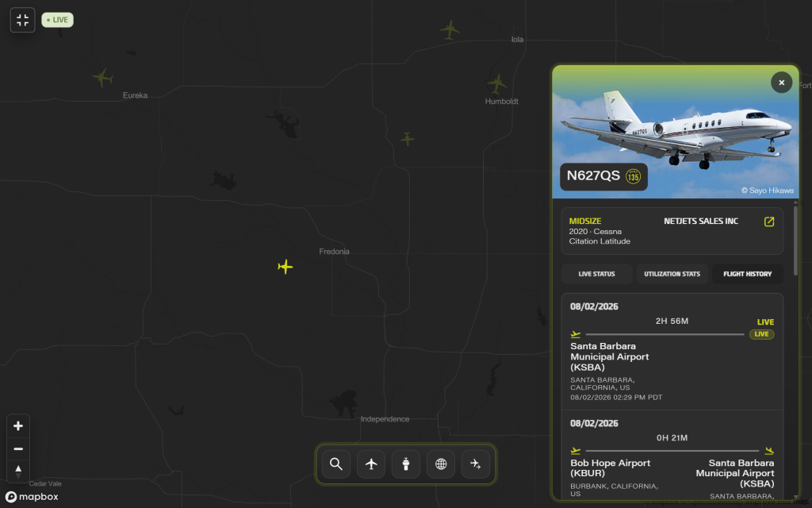Click the Fredonia city label

[x=334, y=252]
